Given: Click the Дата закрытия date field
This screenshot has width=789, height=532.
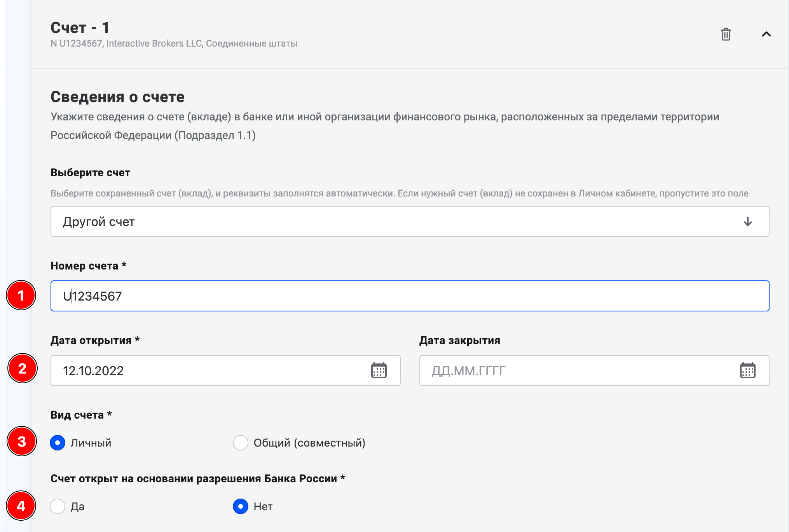Looking at the screenshot, I should point(594,370).
